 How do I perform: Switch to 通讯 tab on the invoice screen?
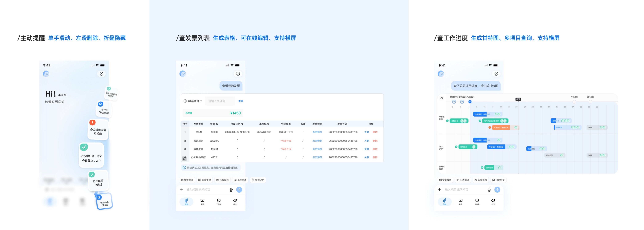[202, 202]
